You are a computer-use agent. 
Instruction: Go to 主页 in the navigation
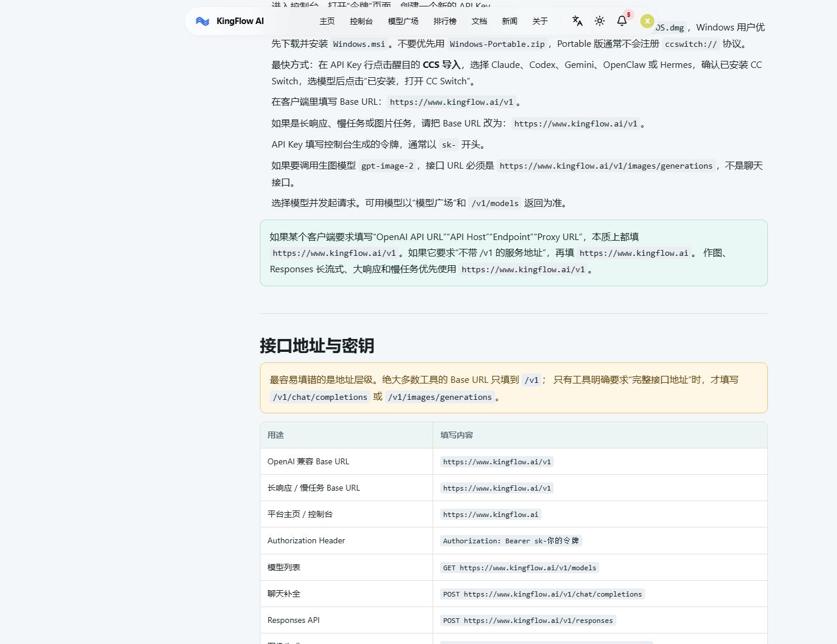tap(327, 21)
